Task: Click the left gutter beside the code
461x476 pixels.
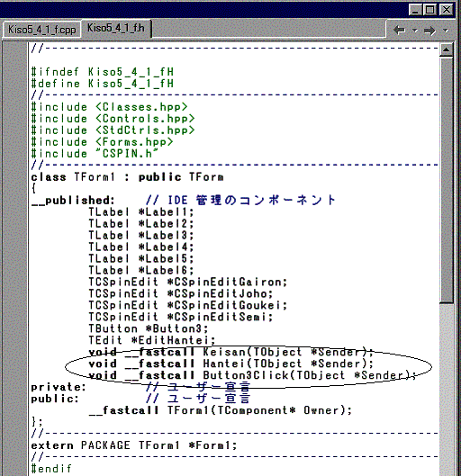Action: pyautogui.click(x=14, y=258)
